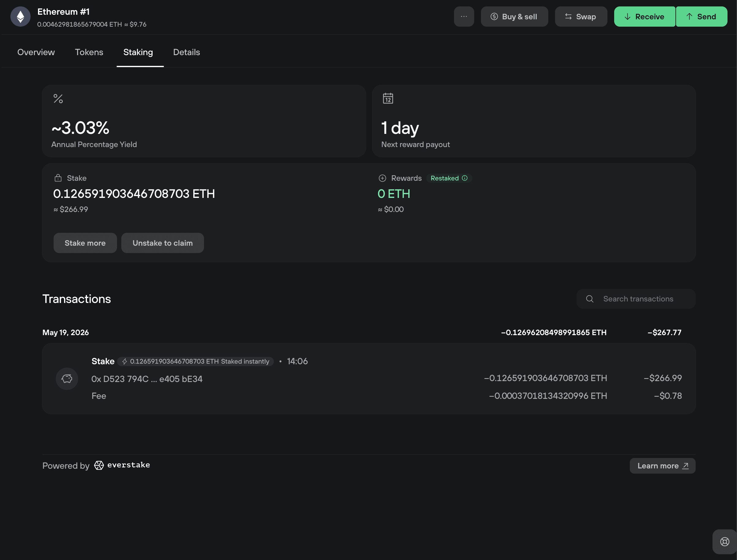Screen dimensions: 737x560
Task: Click the ≈ $266.99 stake value
Action: 71,209
